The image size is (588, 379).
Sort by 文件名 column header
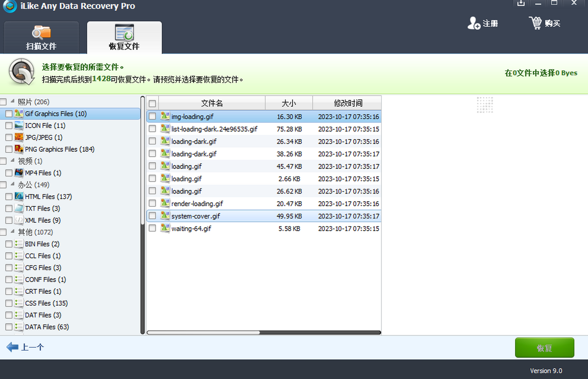212,103
